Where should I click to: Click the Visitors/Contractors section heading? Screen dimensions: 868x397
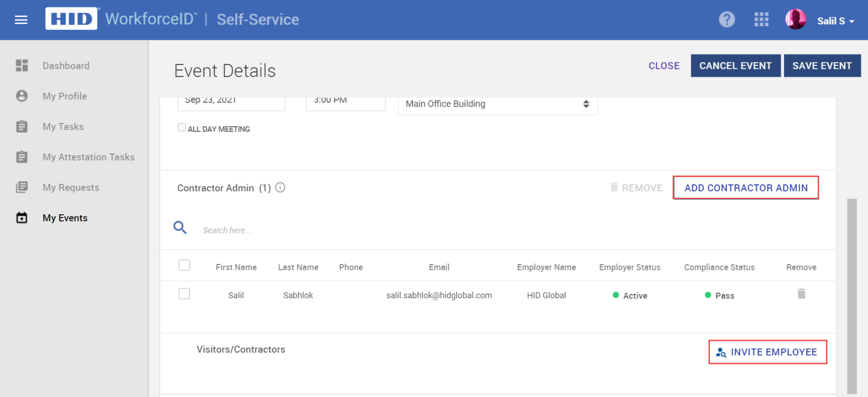point(241,349)
